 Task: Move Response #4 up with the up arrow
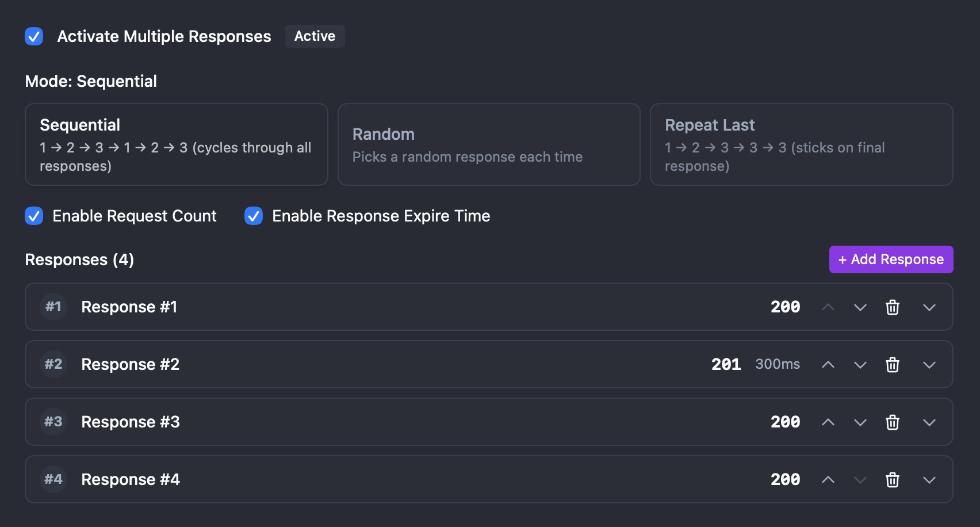(828, 479)
